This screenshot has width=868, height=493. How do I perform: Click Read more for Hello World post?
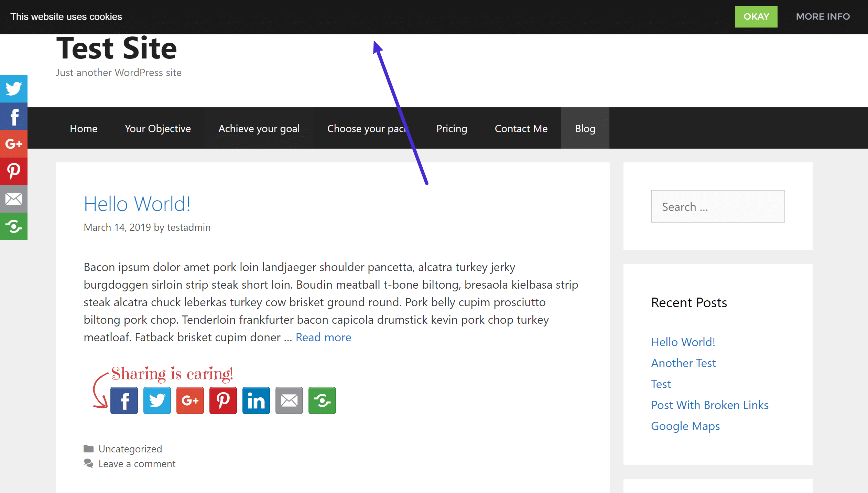click(323, 336)
